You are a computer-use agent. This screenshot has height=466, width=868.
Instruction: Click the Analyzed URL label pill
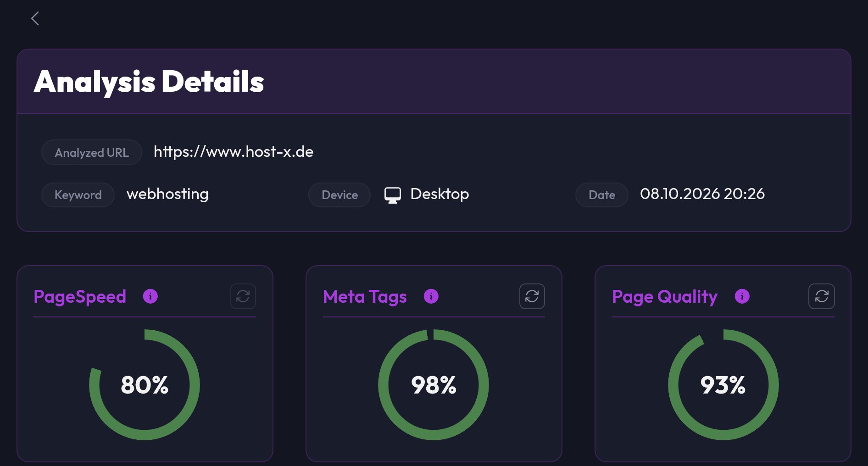coord(92,152)
